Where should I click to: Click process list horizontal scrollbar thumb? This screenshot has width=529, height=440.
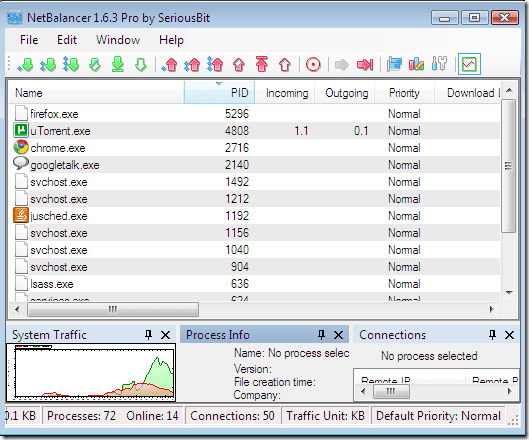[x=113, y=309]
